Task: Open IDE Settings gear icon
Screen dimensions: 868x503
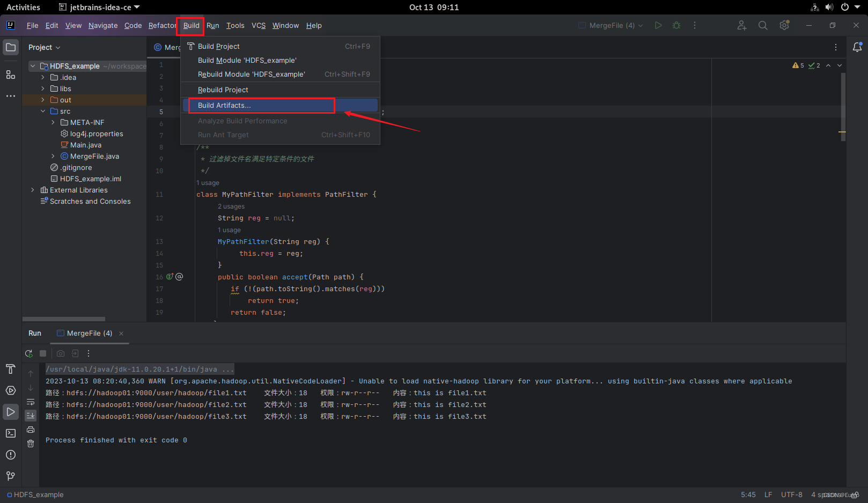Action: (x=784, y=25)
